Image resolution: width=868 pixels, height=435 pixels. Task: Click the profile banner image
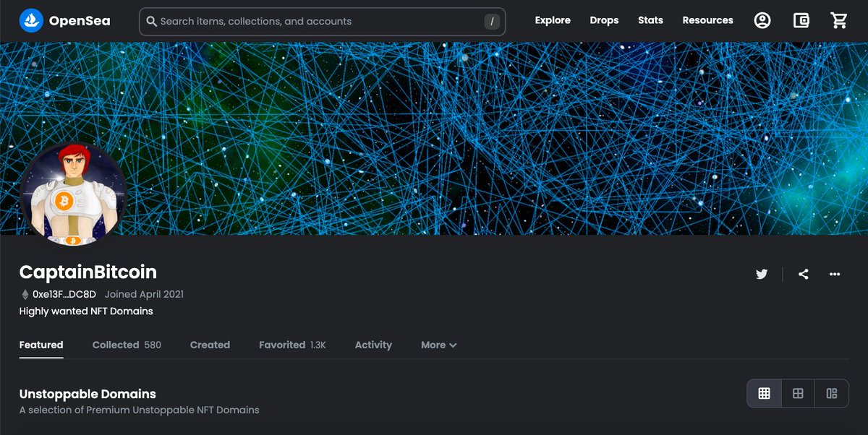pyautogui.click(x=434, y=138)
